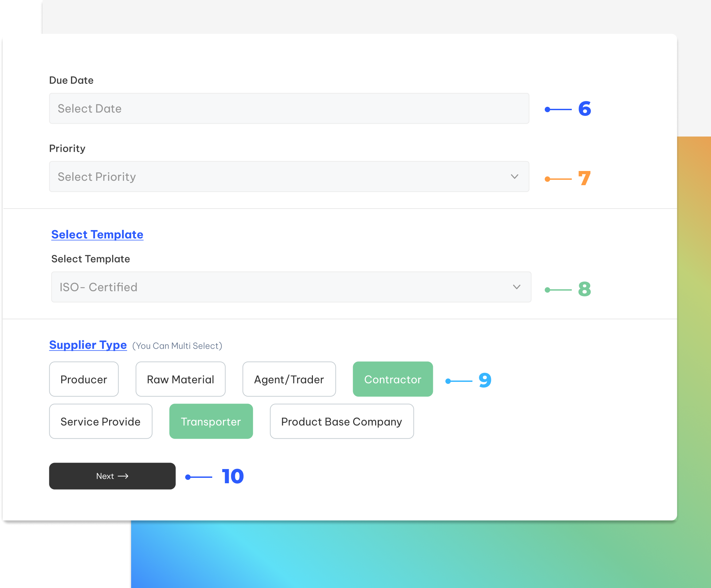Deselect the Transporter supplier type

point(211,421)
